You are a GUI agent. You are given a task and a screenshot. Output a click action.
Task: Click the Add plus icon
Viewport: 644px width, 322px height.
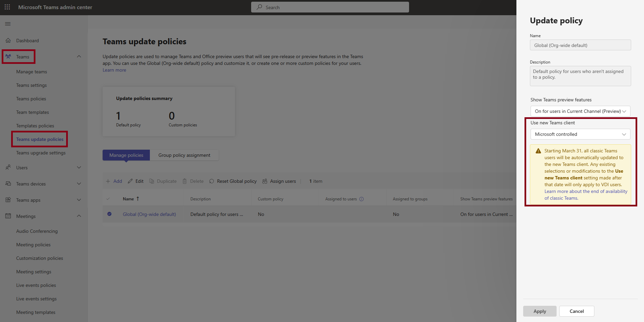108,181
